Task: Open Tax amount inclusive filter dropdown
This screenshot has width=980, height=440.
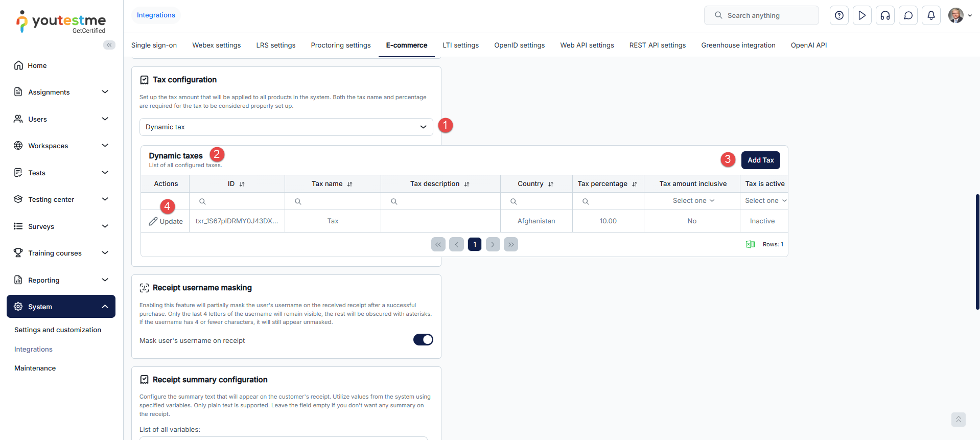Action: coord(692,201)
